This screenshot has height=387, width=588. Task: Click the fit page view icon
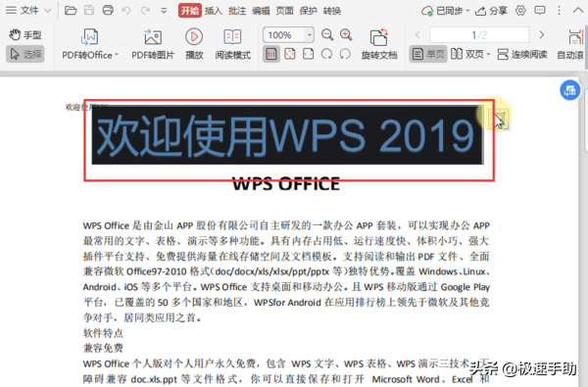coord(290,54)
